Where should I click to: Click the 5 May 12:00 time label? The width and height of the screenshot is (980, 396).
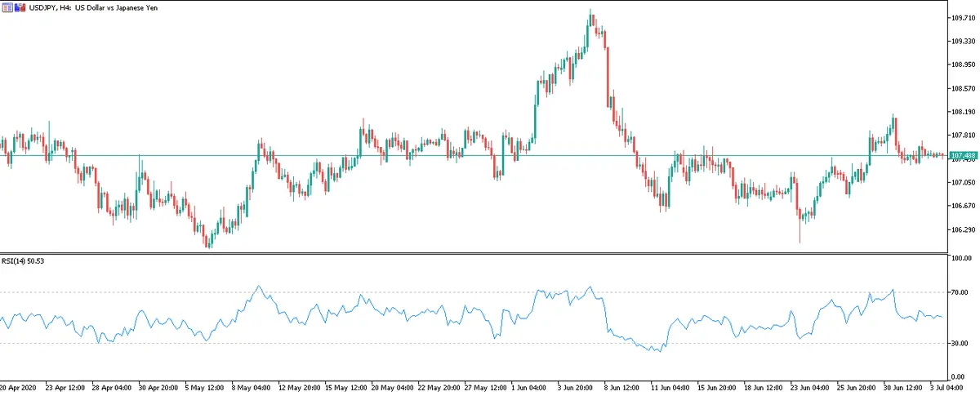coord(205,389)
